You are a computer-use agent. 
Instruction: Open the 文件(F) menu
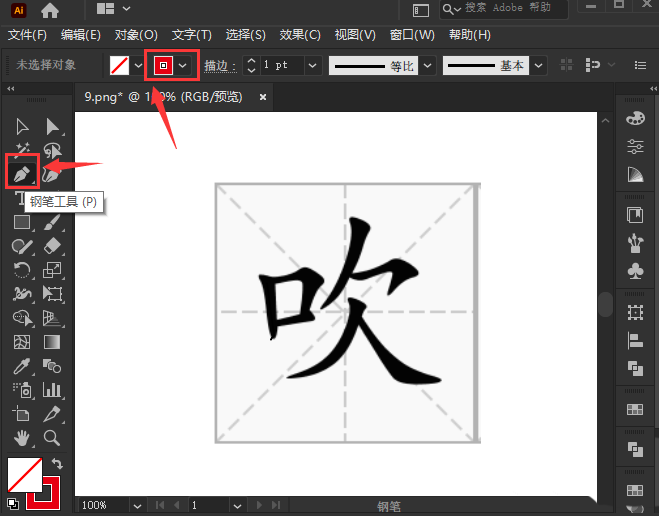tap(27, 34)
